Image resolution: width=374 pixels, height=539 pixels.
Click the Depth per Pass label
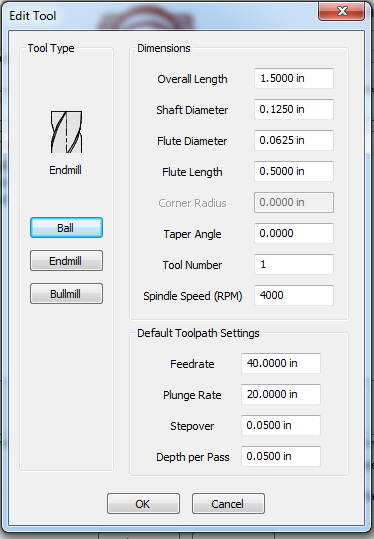[x=192, y=457]
